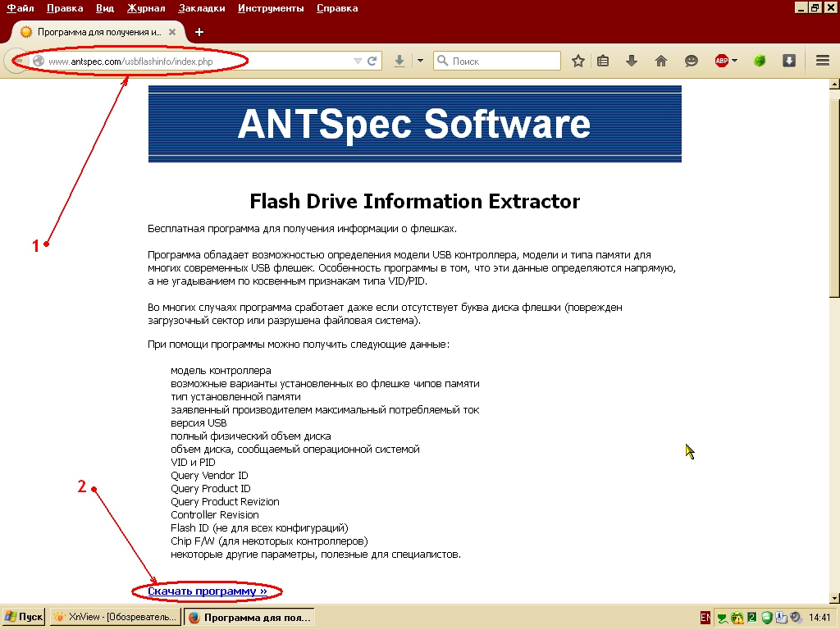Open the bookmarks list icon
Screen dimensions: 840x630
click(x=603, y=61)
